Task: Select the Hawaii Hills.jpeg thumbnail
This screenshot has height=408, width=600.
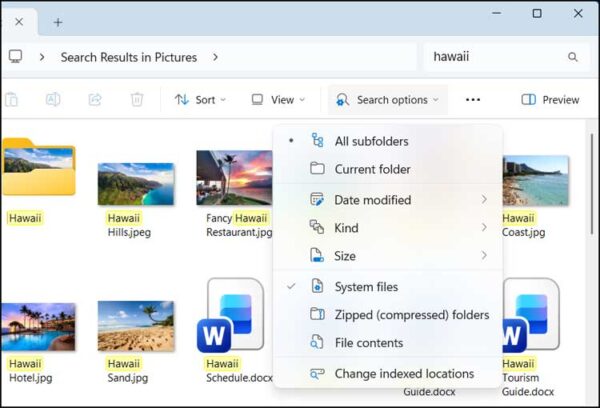Action: (x=136, y=183)
